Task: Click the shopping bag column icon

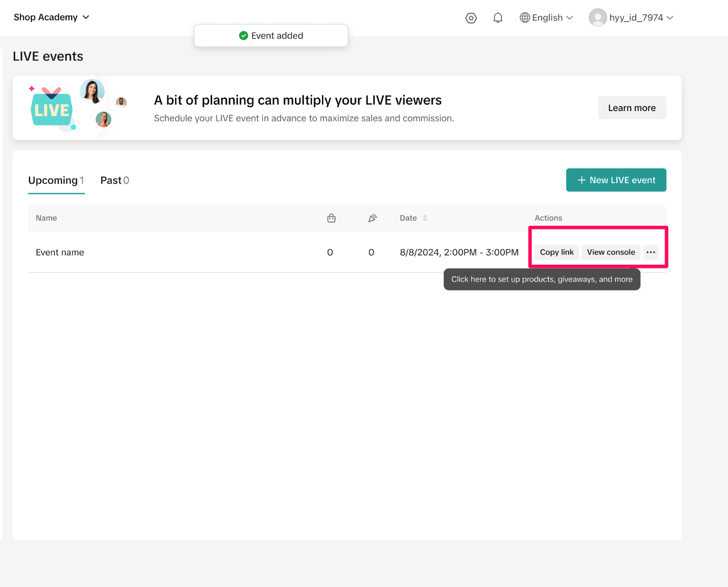Action: point(331,218)
